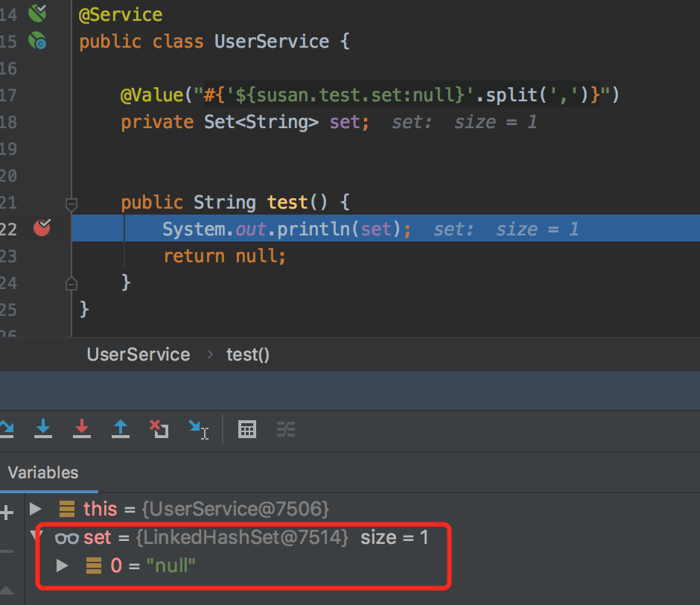Expand the 0 = "null" element
The height and width of the screenshot is (605, 700).
pos(63,566)
